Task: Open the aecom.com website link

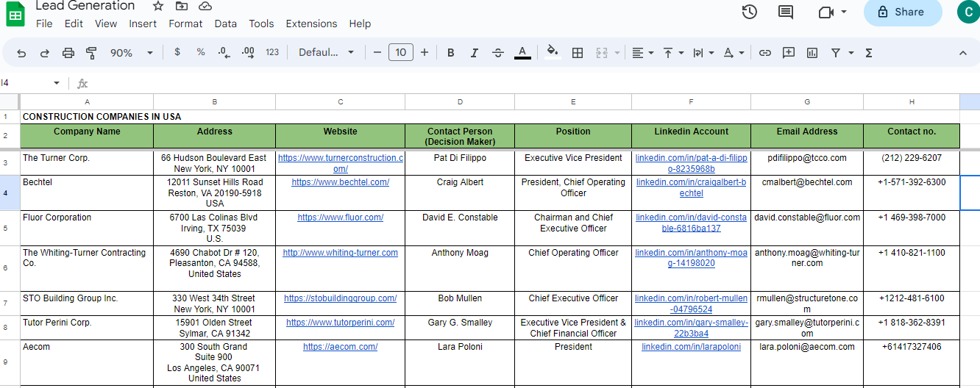Action: tap(340, 347)
